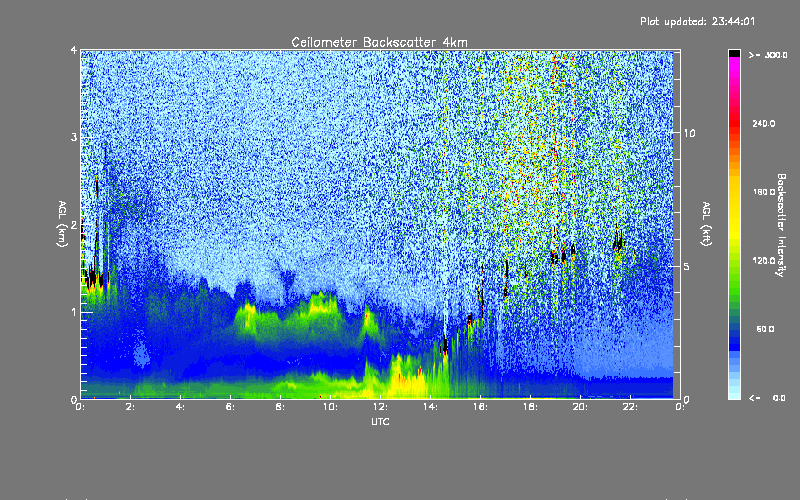
Task: Click the 'AGL (kft)' axis label
Action: (706, 224)
